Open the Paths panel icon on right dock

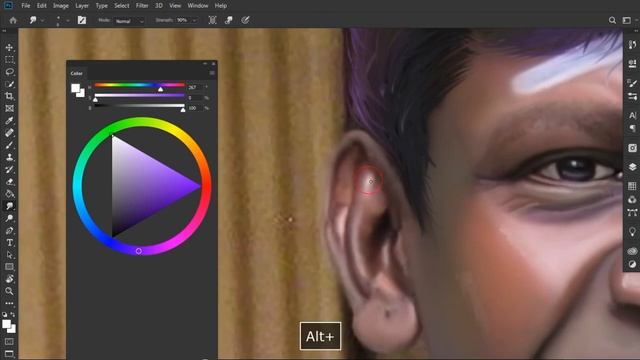pos(632,213)
